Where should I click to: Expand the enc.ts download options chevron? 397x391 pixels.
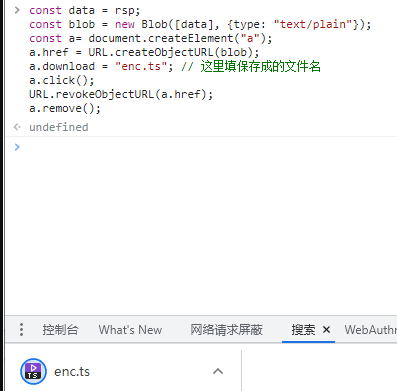click(218, 371)
